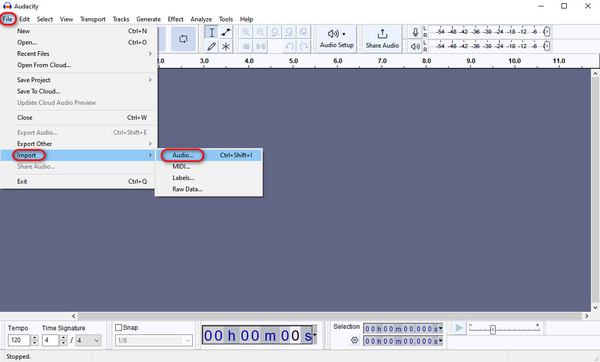Expand the Save Project submenu
Viewport: 600px width, 362px height.
79,80
